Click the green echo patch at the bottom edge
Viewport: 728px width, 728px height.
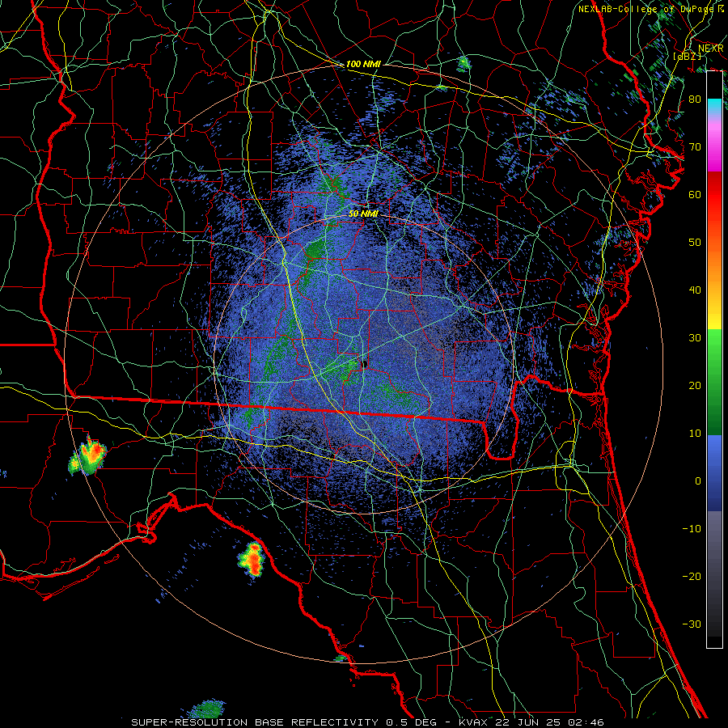pyautogui.click(x=208, y=709)
